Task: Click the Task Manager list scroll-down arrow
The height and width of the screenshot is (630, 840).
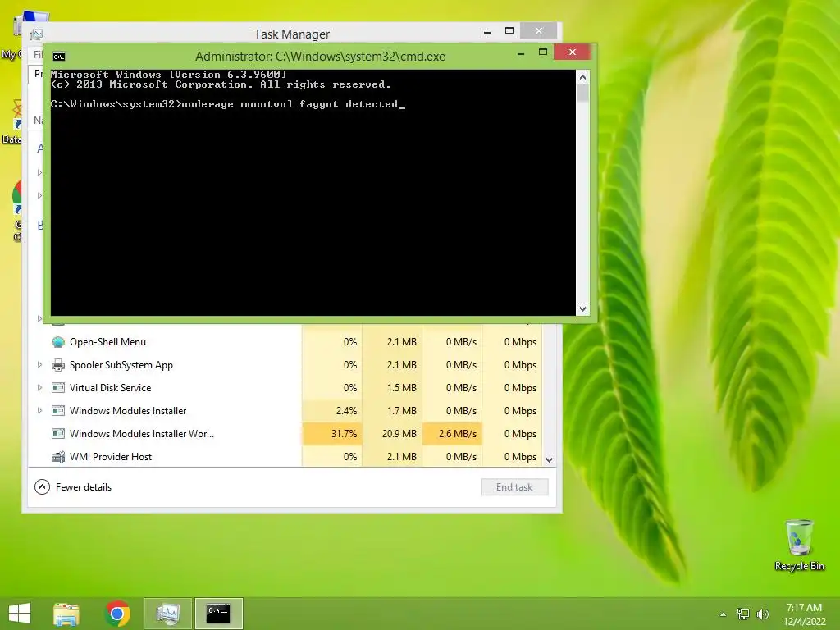Action: (x=549, y=459)
